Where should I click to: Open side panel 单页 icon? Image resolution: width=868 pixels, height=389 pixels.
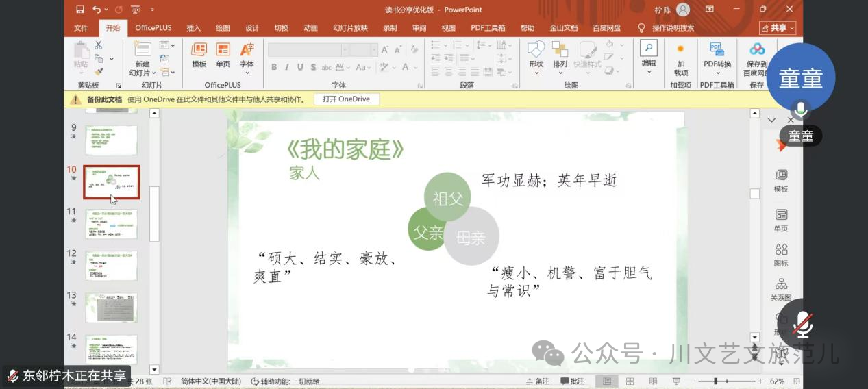781,221
